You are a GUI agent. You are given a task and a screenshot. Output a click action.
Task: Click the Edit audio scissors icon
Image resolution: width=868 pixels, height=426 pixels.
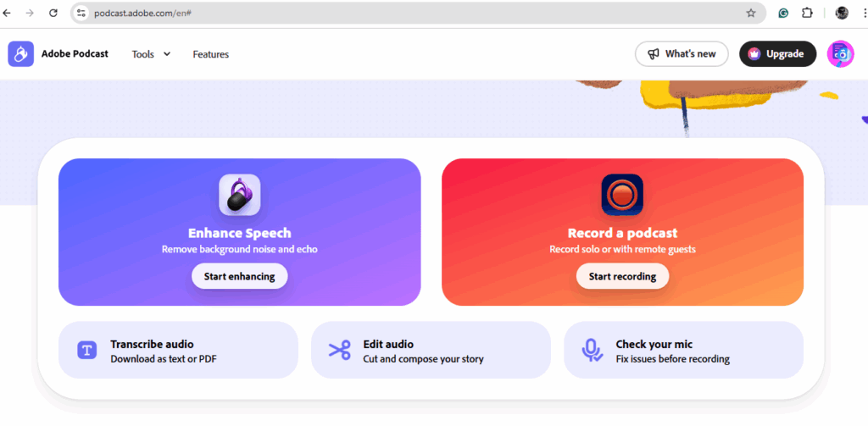339,350
